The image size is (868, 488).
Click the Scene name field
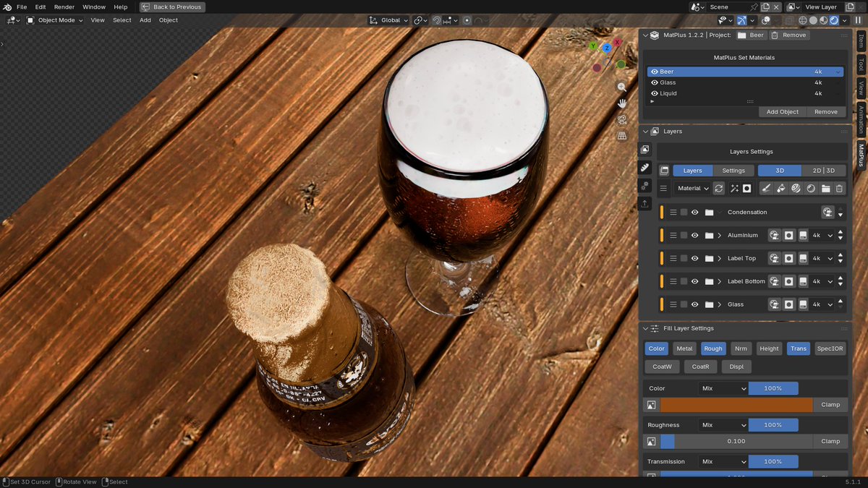(728, 7)
